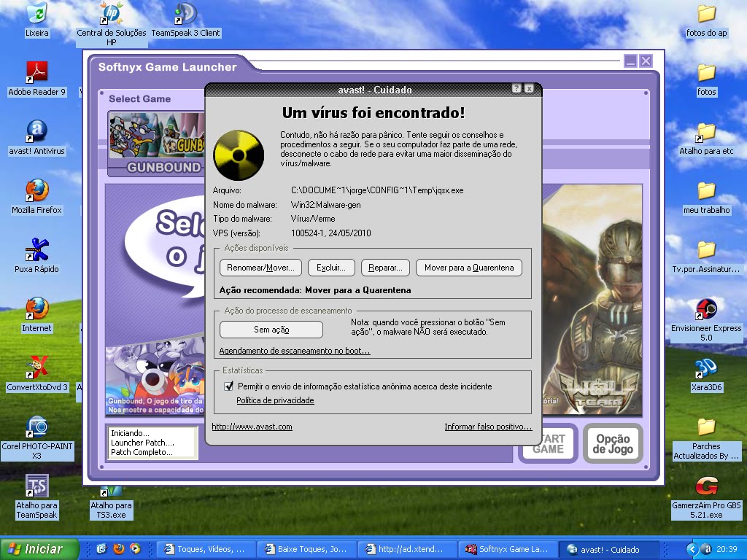Open the Tv.por.Assinatur... folder

coord(706,256)
